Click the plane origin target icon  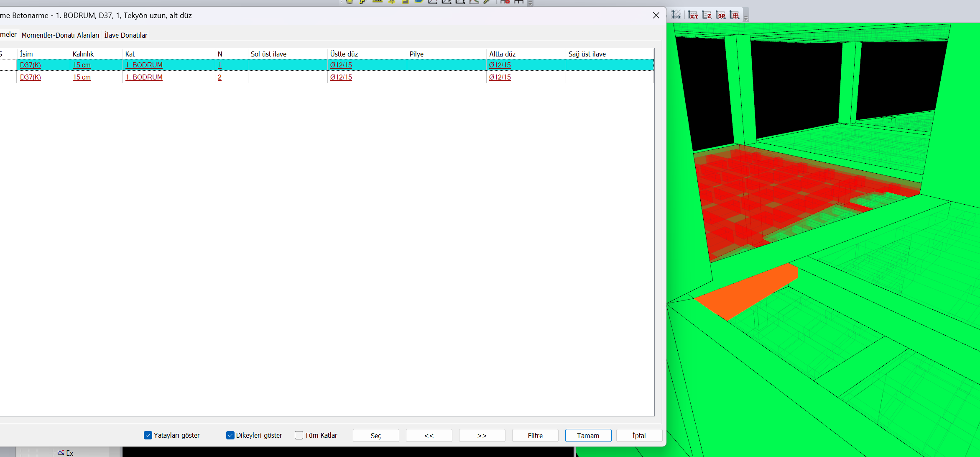tap(734, 15)
